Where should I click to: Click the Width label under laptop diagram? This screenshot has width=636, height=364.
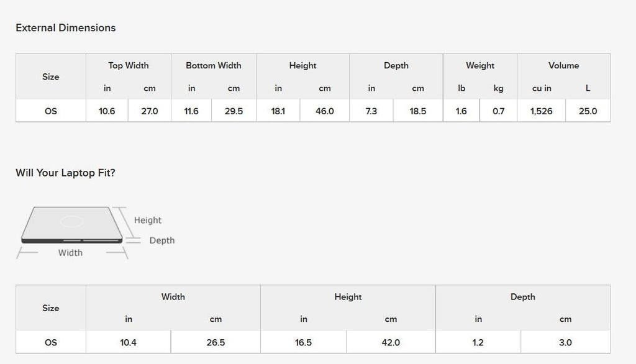tap(70, 253)
